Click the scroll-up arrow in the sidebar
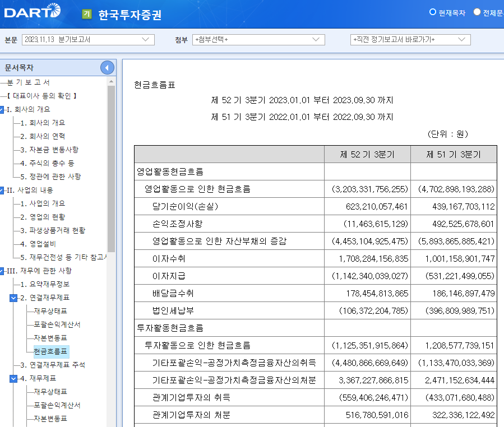504x427 pixels. click(x=112, y=81)
